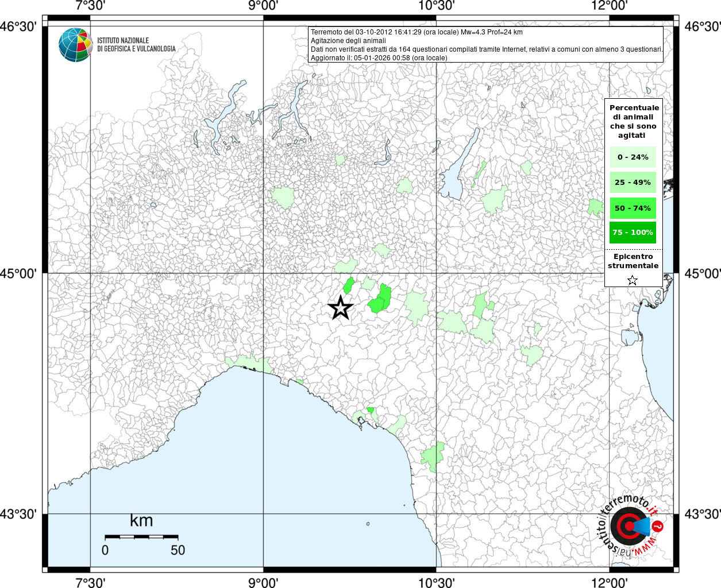721x588 pixels.
Task: Click the 'Agitazione degli animali' line
Action: [348, 41]
